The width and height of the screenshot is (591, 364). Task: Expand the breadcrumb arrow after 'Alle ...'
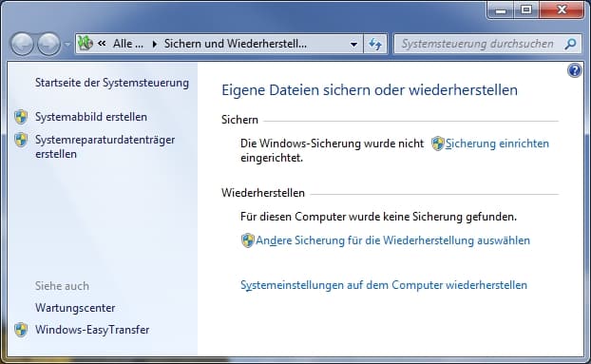[154, 44]
